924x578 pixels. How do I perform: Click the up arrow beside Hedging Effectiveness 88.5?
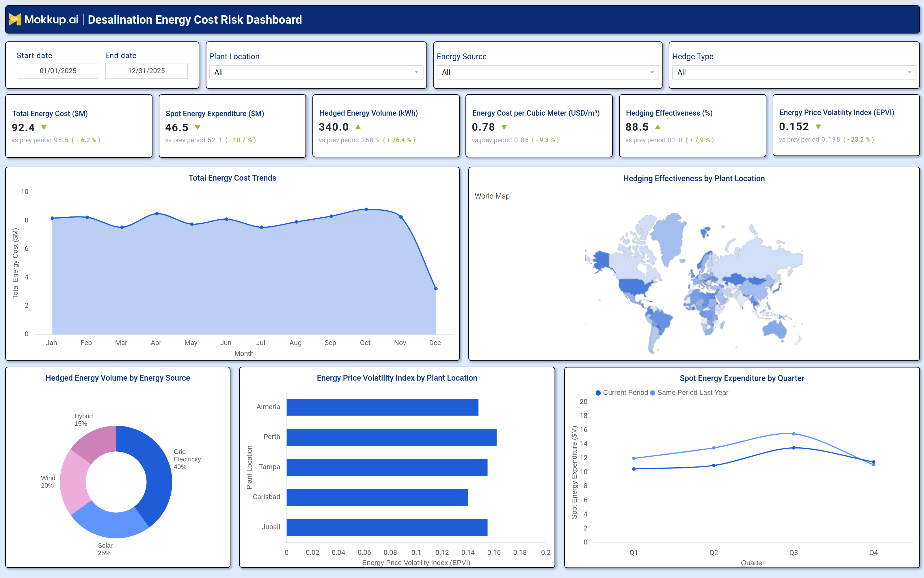tap(657, 127)
